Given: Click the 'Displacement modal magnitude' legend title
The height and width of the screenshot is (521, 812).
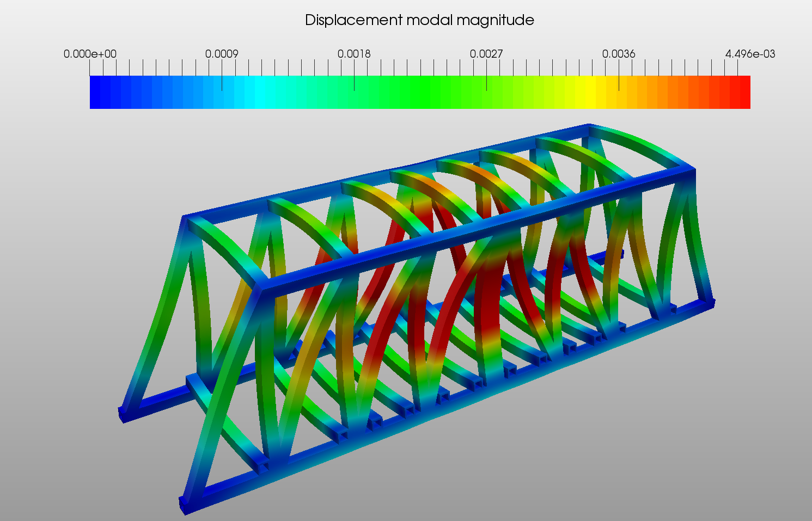Looking at the screenshot, I should coord(419,20).
